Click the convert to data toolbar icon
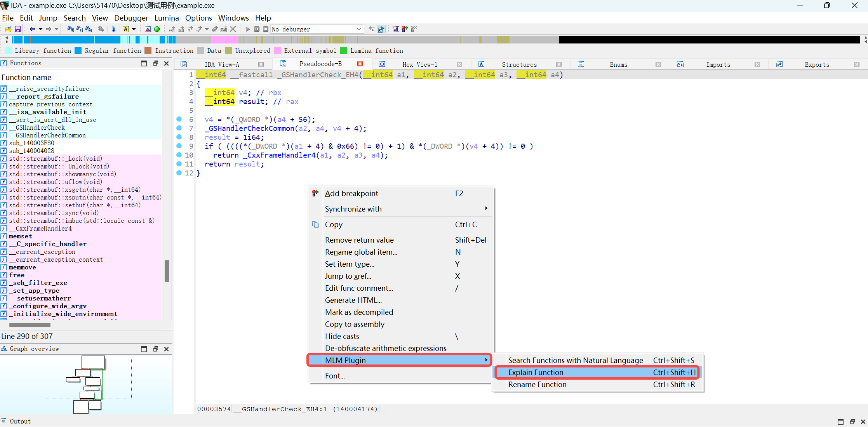 181,29
